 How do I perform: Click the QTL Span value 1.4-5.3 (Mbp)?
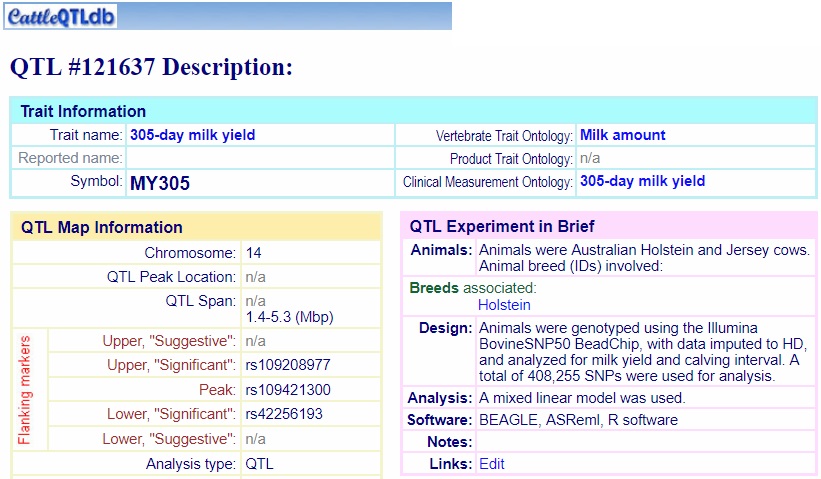(289, 317)
